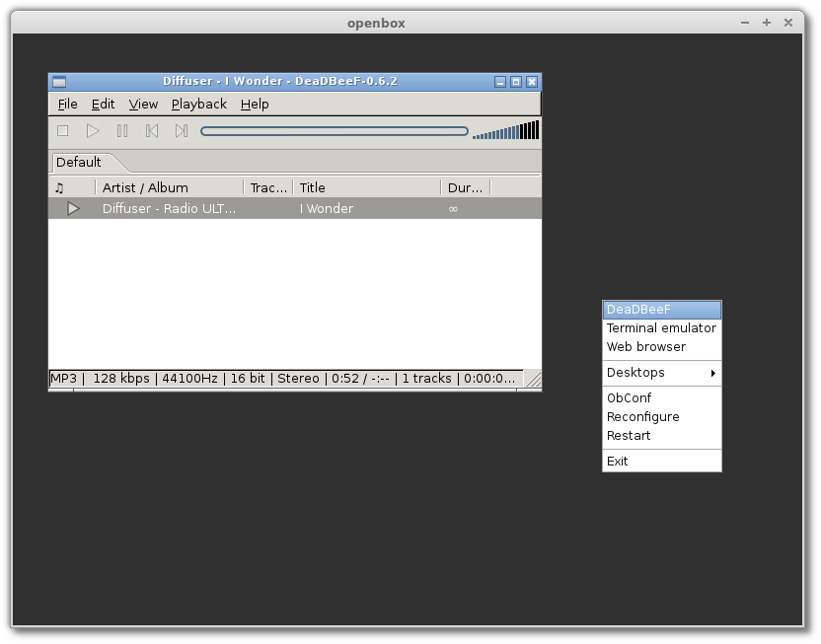Select Reconfigure in the openbox menu
Screen dimensions: 821x644
coord(662,417)
